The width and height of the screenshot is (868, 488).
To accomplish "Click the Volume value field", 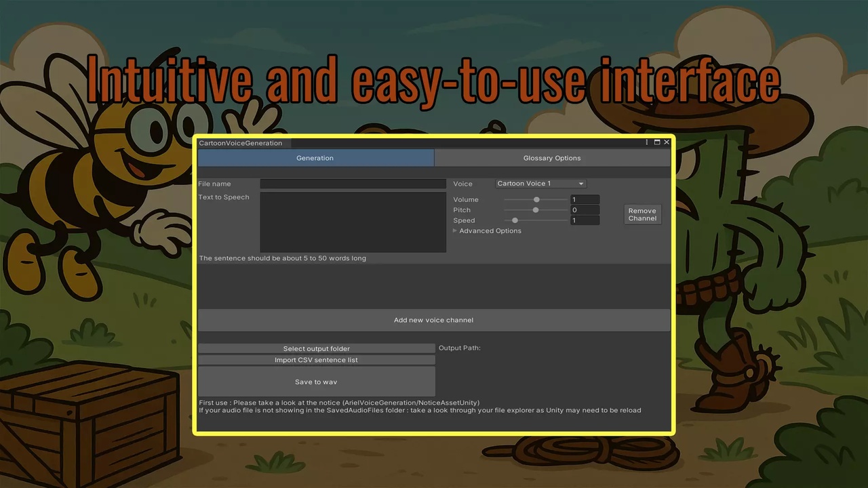I will [x=585, y=200].
